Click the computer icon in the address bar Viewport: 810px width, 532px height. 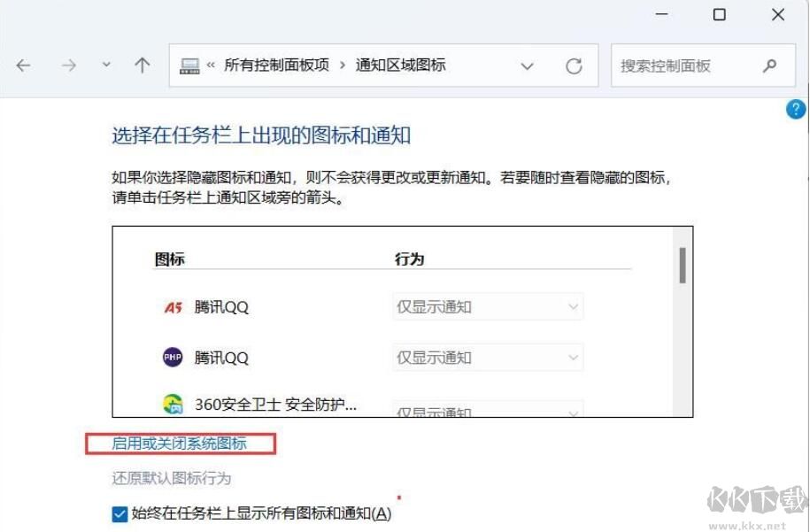click(189, 65)
